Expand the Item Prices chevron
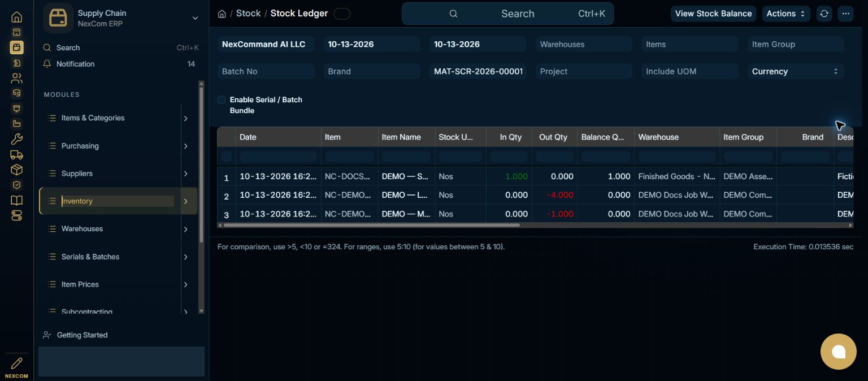The image size is (868, 381). [185, 284]
